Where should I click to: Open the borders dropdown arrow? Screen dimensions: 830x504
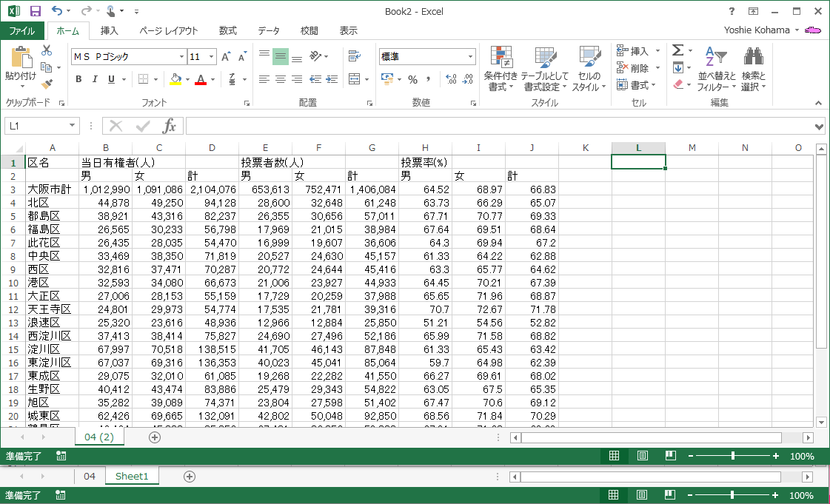(155, 80)
